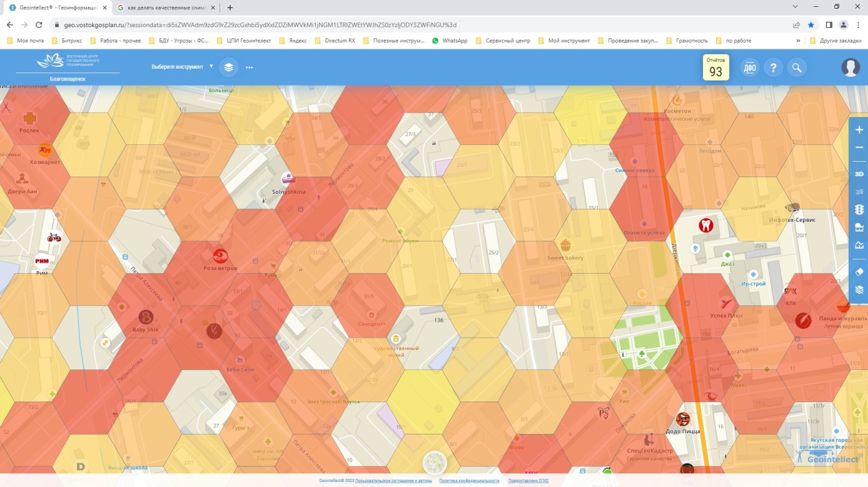868x487 pixels.
Task: Open the 'Другие закладки' folder
Action: coord(836,41)
